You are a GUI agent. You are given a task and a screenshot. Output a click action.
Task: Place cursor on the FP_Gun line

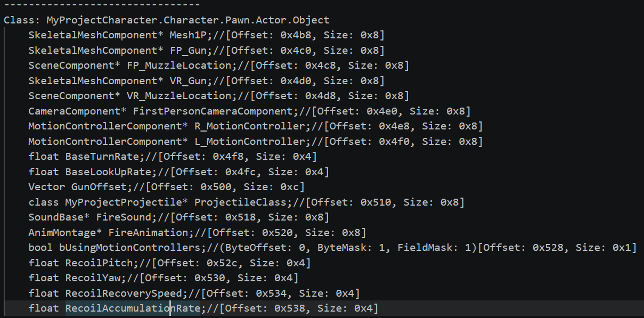[188, 51]
